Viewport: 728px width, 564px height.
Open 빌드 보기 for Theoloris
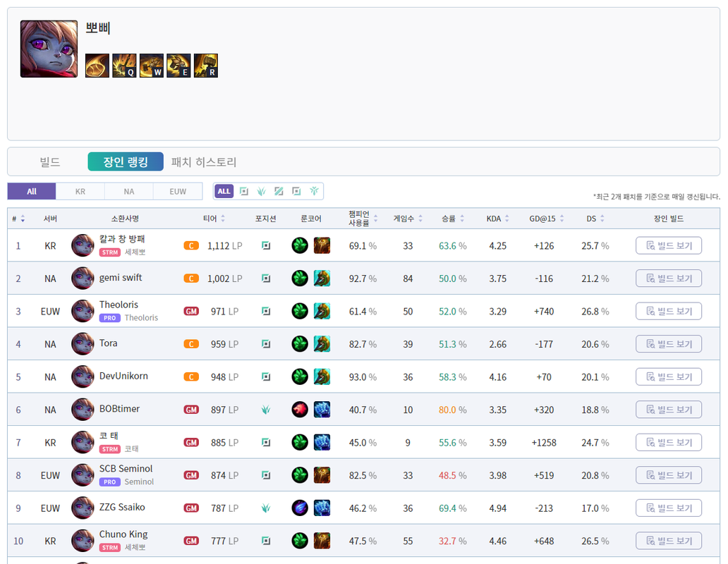(x=669, y=311)
